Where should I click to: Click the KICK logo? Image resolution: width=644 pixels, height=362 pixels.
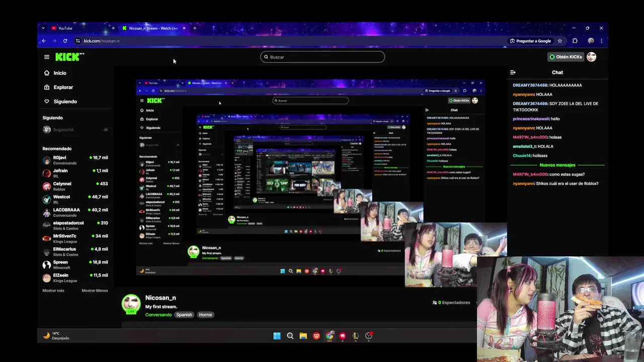click(69, 57)
